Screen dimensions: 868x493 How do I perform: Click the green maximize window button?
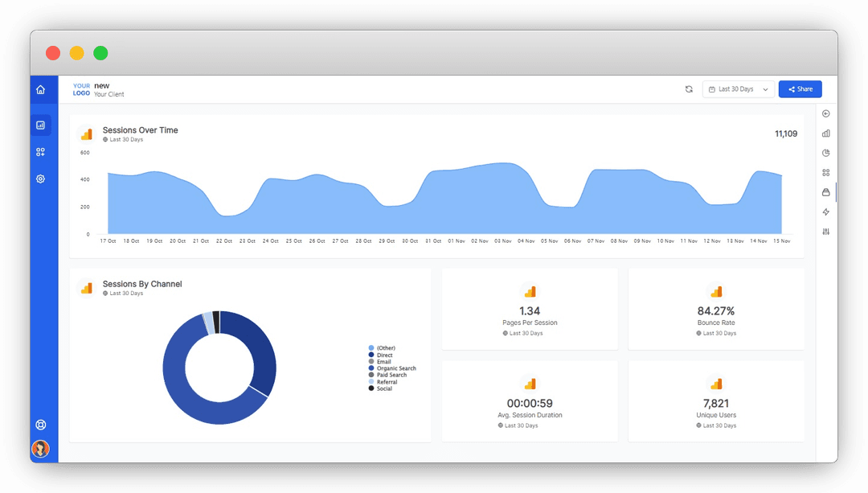[x=100, y=53]
